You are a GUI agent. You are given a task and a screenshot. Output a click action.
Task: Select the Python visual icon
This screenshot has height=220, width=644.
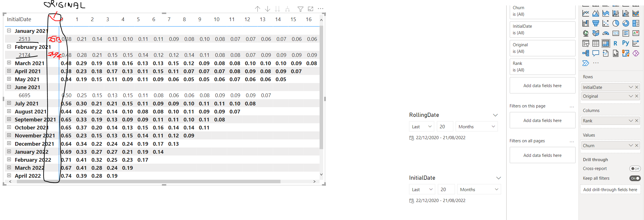tap(626, 43)
